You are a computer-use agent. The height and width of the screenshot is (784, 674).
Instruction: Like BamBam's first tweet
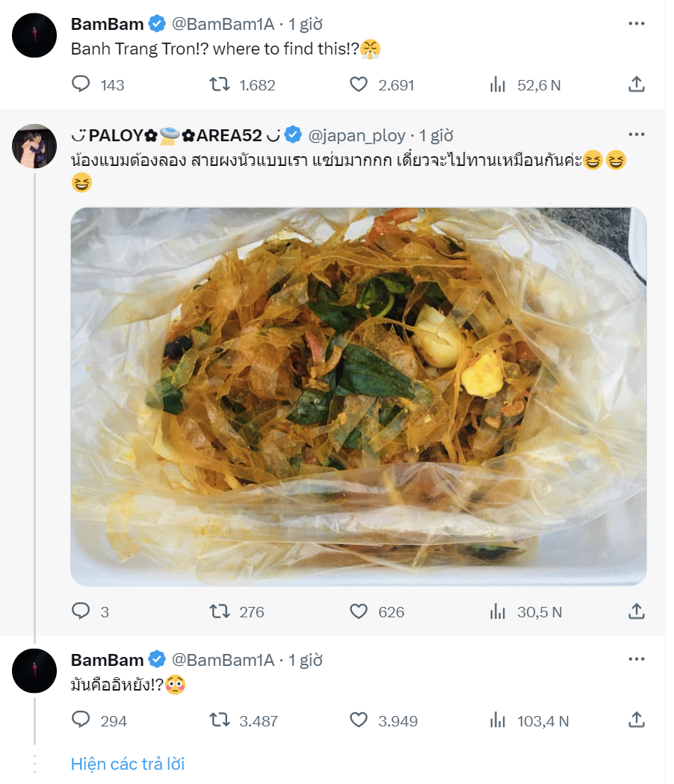[x=359, y=85]
